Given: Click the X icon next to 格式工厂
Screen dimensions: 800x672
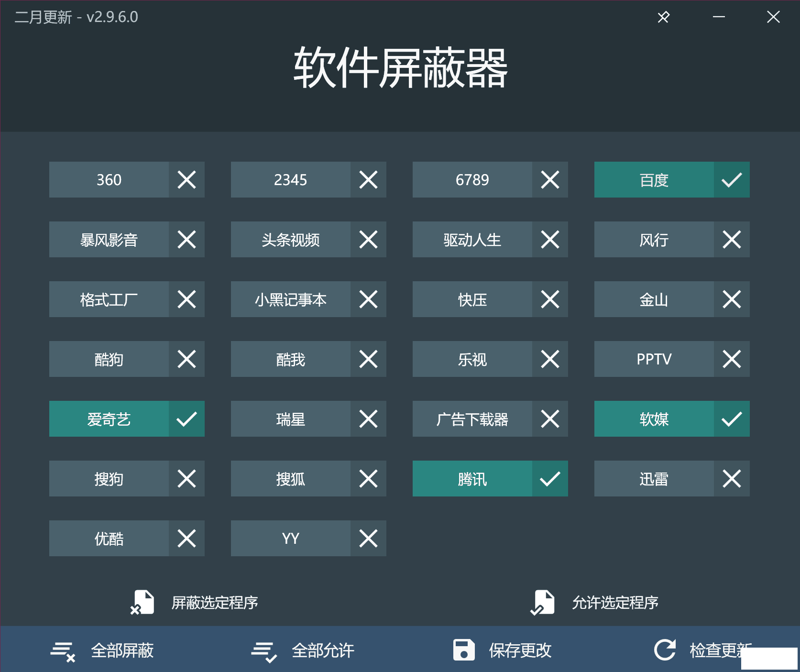Looking at the screenshot, I should tap(186, 299).
